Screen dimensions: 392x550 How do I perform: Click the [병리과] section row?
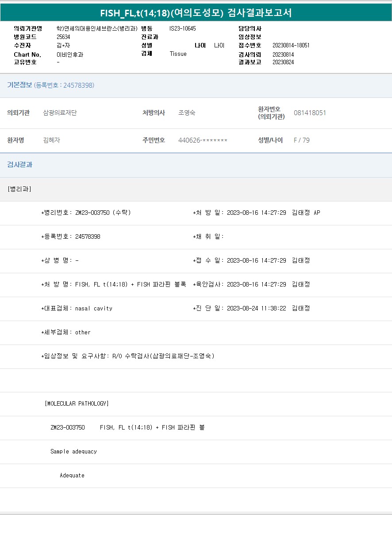coord(19,189)
